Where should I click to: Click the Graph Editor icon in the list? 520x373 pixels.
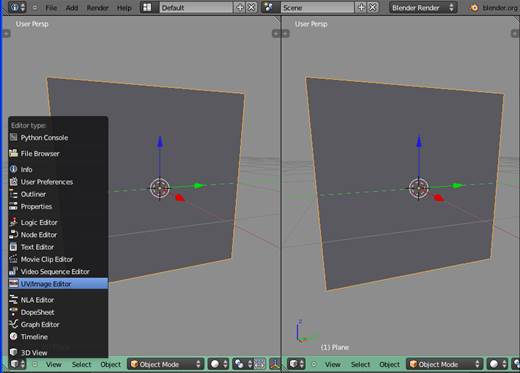coord(13,324)
